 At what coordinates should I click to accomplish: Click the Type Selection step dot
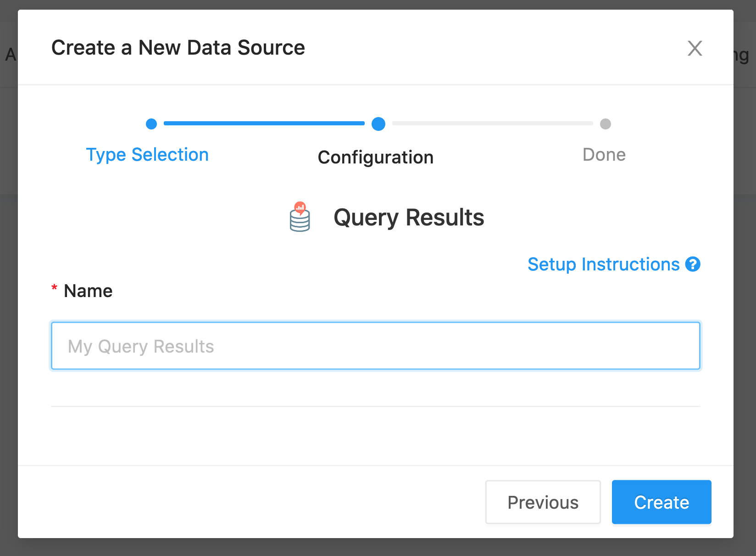[151, 124]
